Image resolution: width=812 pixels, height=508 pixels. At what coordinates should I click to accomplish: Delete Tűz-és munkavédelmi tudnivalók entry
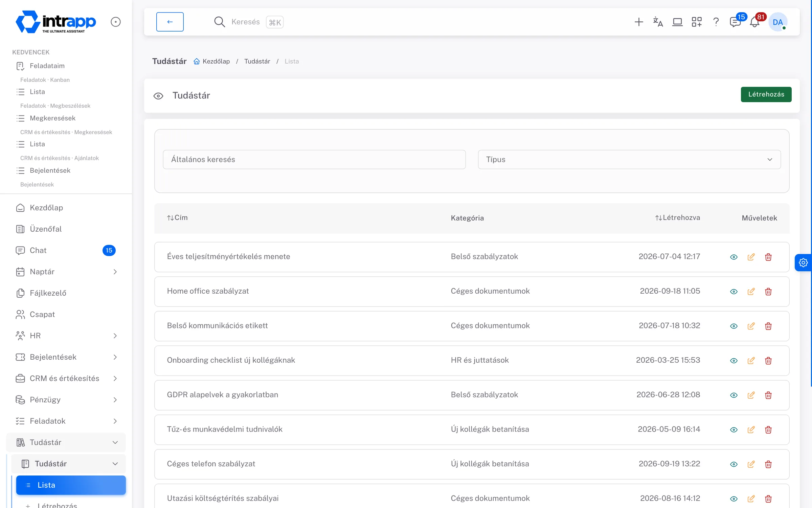coord(768,430)
